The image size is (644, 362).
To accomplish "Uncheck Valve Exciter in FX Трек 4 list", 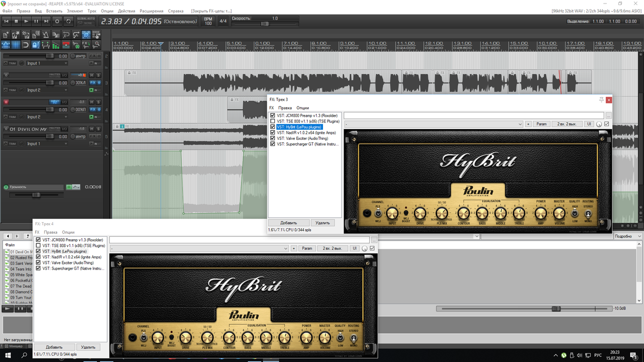I will point(38,262).
